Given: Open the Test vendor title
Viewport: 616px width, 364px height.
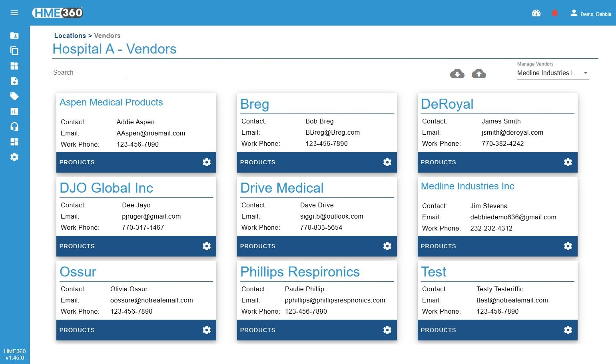Looking at the screenshot, I should (434, 272).
